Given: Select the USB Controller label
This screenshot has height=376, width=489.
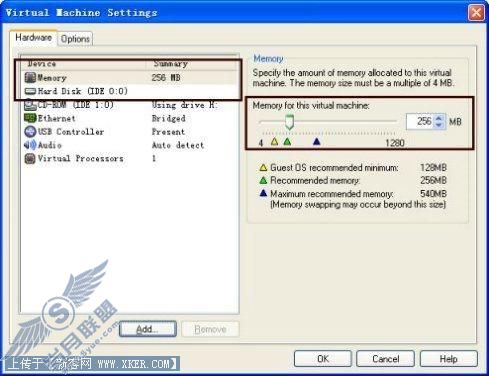Looking at the screenshot, I should [71, 132].
